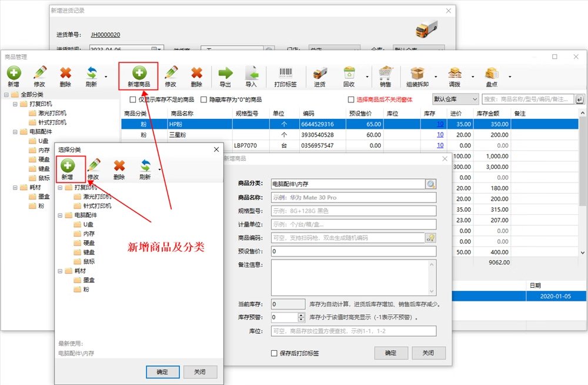Select 内存 in 选择分类 tree

click(89, 234)
